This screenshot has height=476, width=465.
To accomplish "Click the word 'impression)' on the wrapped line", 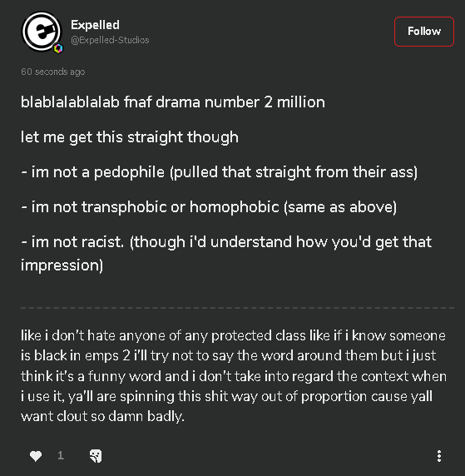I will point(62,265).
